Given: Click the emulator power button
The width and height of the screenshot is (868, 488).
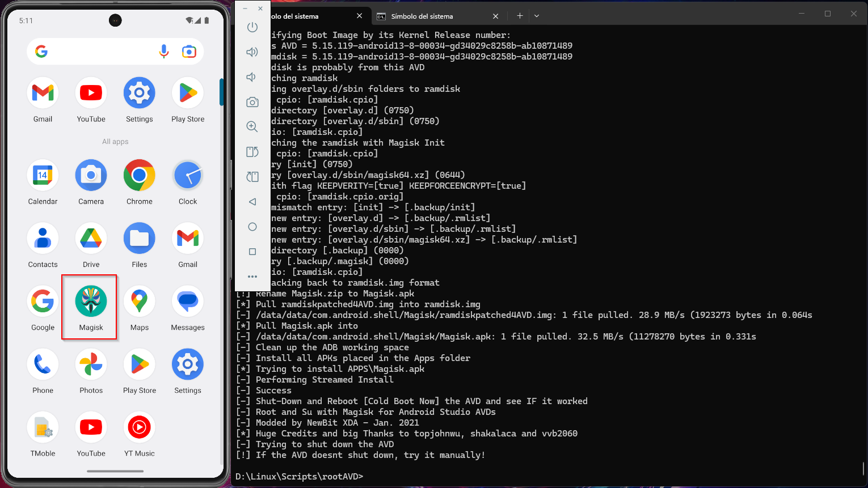Looking at the screenshot, I should coord(252,27).
